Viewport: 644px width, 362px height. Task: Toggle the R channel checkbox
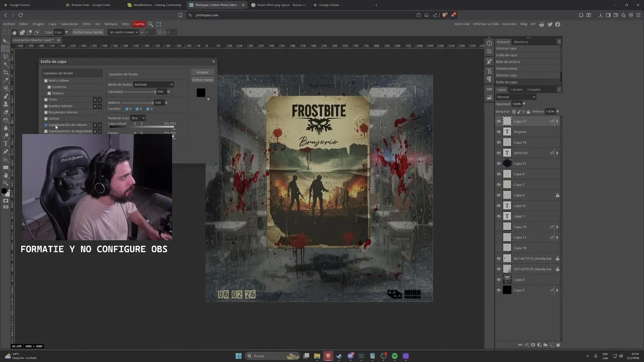[127, 109]
